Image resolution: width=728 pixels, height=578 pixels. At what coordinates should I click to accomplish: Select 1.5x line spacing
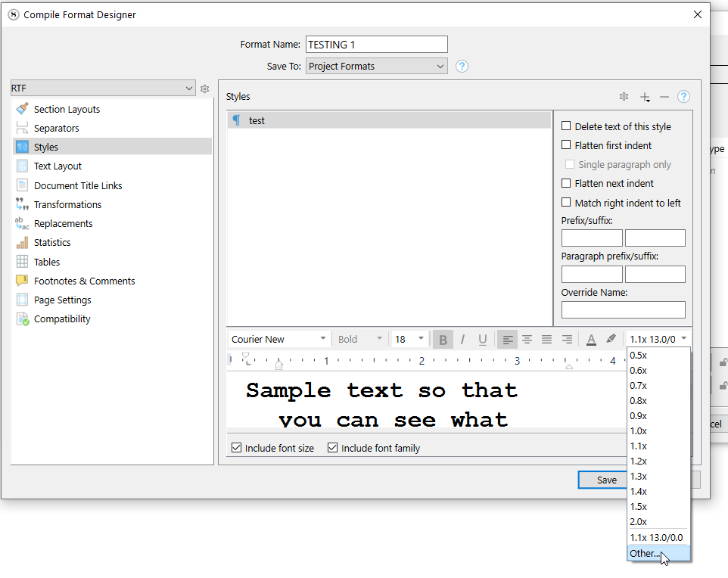click(x=638, y=506)
